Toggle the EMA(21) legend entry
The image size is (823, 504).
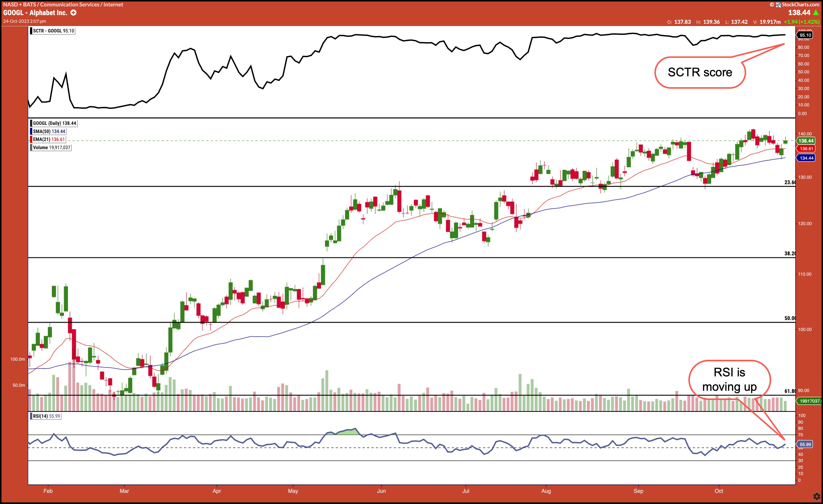pyautogui.click(x=49, y=140)
